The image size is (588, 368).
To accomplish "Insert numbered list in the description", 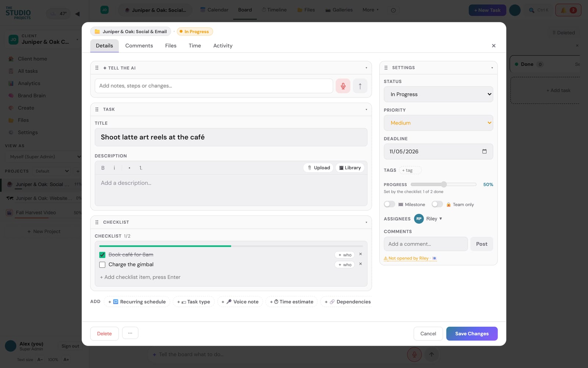I will [x=141, y=168].
